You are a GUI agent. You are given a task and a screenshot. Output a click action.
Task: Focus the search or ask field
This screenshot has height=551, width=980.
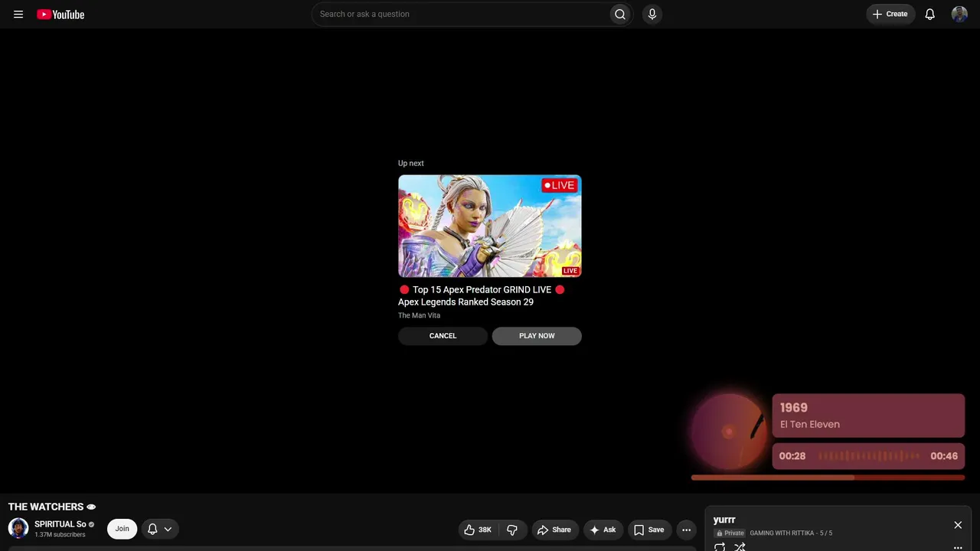(461, 14)
